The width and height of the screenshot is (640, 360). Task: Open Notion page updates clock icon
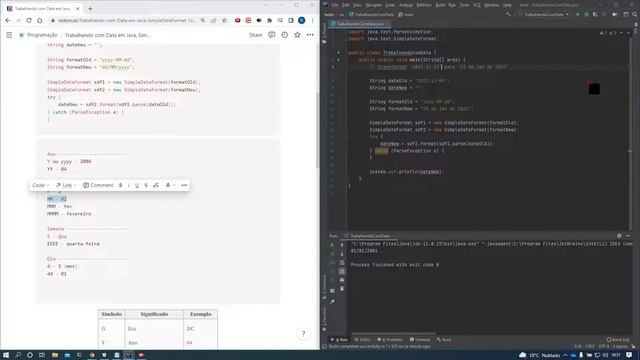pos(284,35)
